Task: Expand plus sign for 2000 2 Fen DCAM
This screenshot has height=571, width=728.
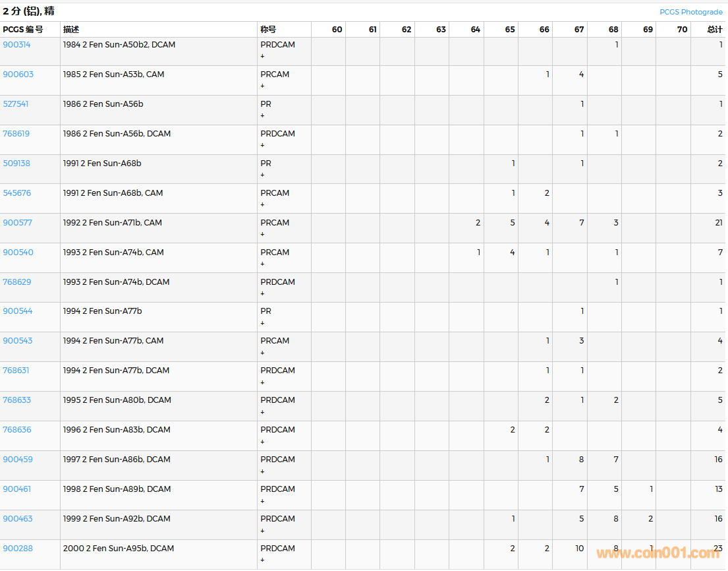Action: click(262, 560)
